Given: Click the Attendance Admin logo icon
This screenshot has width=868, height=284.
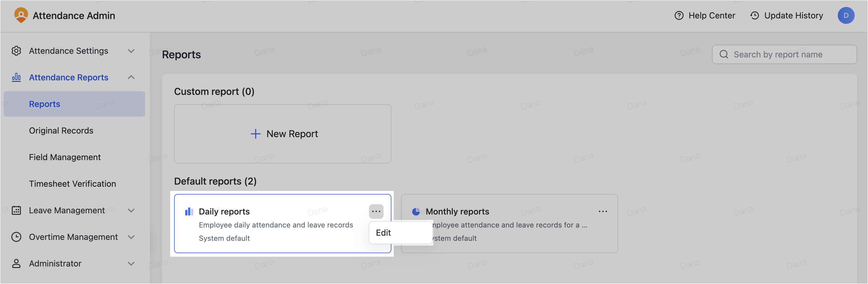Looking at the screenshot, I should [x=21, y=15].
